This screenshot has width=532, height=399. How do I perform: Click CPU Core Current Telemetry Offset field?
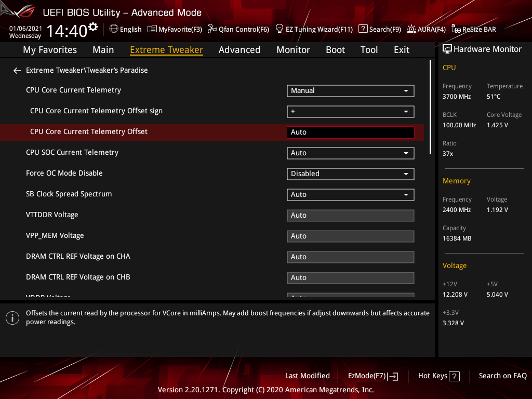[351, 132]
